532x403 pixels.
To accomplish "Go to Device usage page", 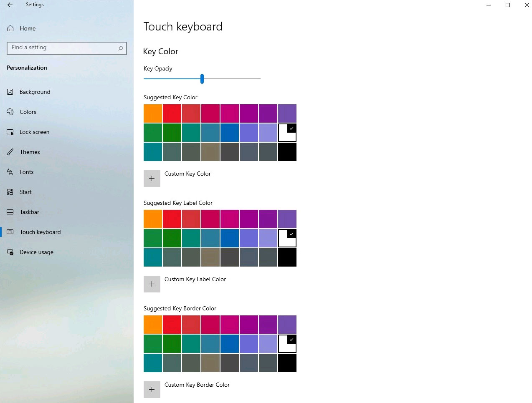I will click(36, 252).
